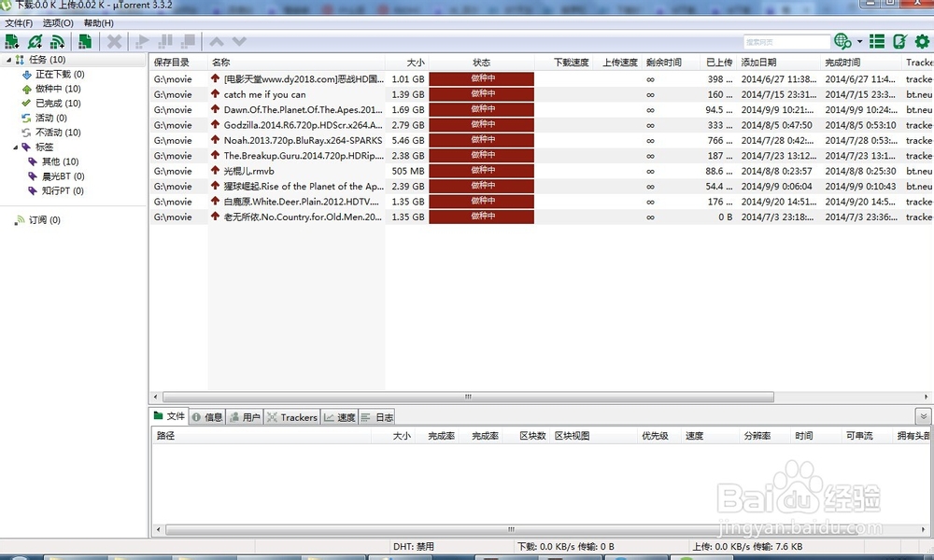934x560 pixels.
Task: Move torrent up the queue arrow
Action: coord(217,42)
